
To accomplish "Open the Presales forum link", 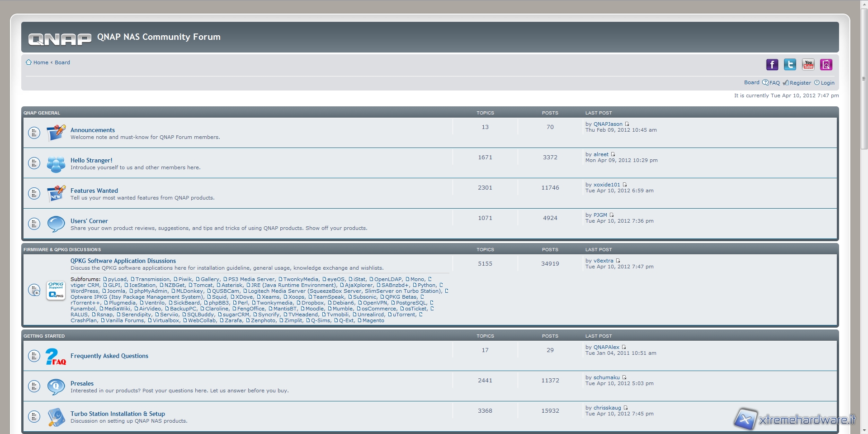I will [82, 383].
